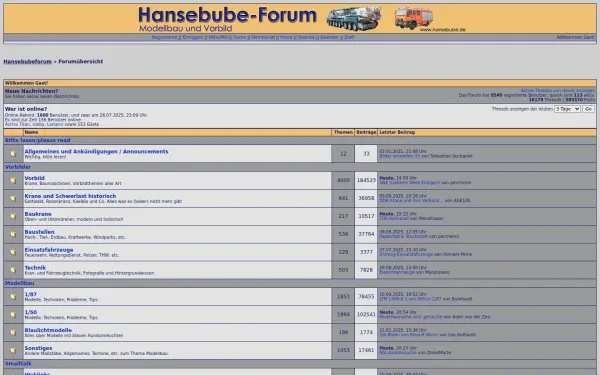Open the Sonstiges forum
Image resolution: width=600 pixels, height=375 pixels.
point(38,348)
